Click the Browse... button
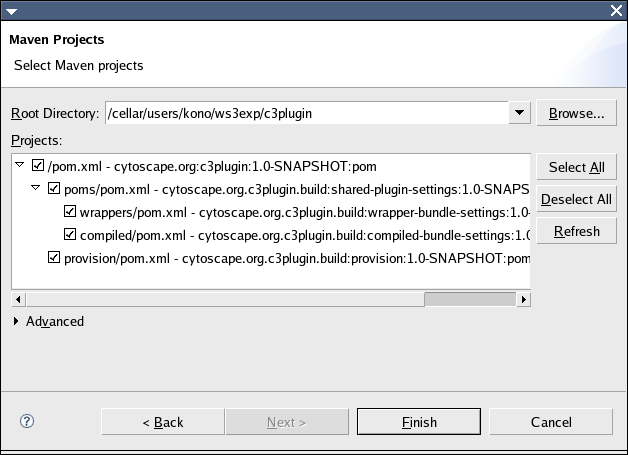This screenshot has width=628, height=455. coord(575,113)
